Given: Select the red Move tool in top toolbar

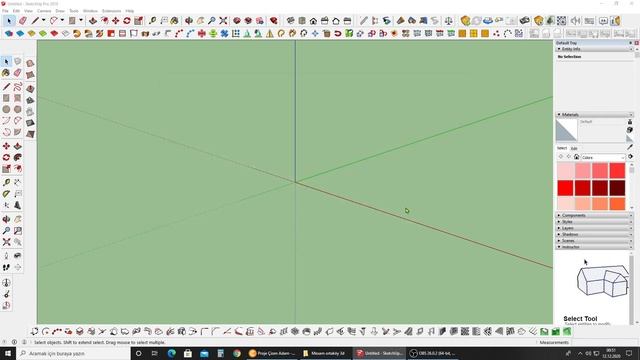Looking at the screenshot, I should [116, 20].
